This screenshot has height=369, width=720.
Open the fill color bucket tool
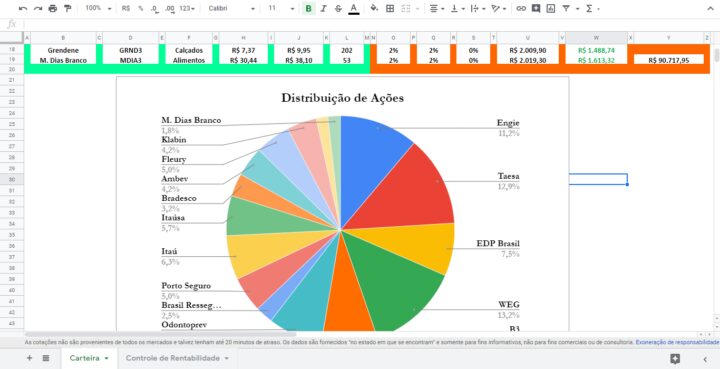(374, 8)
